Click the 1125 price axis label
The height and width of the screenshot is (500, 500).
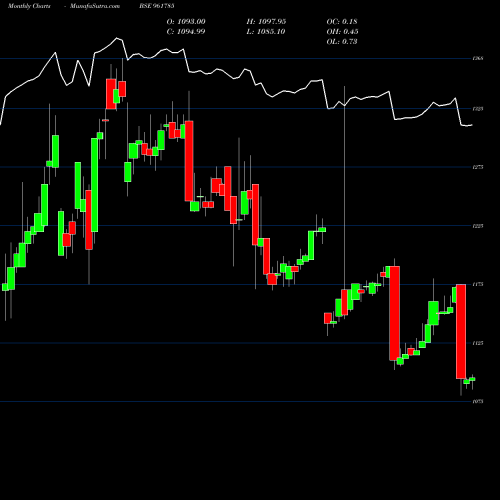coord(478,343)
